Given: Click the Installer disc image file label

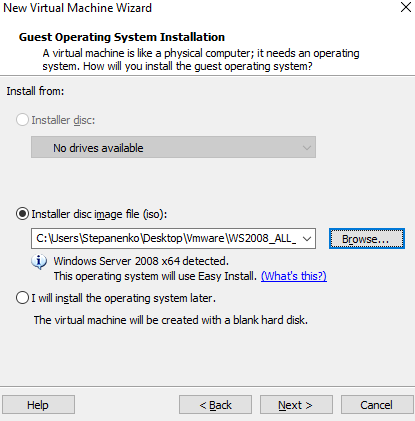Looking at the screenshot, I should tap(99, 214).
